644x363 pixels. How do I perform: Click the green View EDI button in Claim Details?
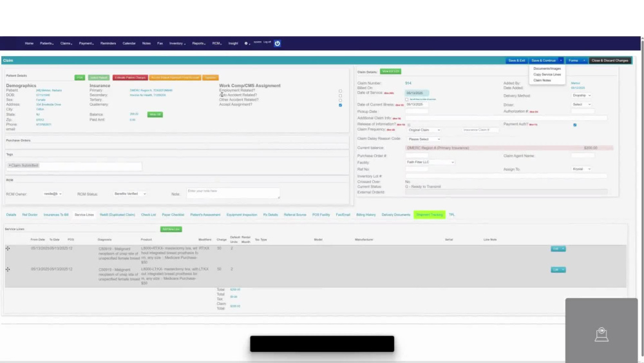pyautogui.click(x=390, y=71)
